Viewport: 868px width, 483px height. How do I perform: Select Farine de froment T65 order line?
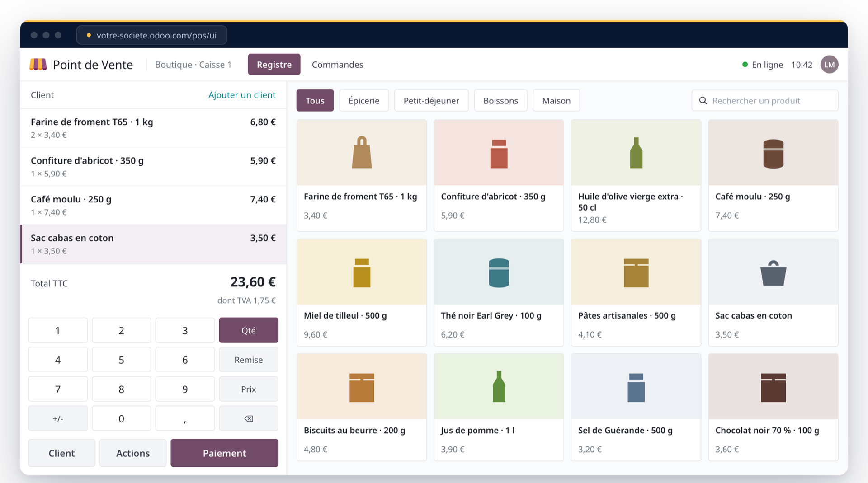[x=153, y=128]
